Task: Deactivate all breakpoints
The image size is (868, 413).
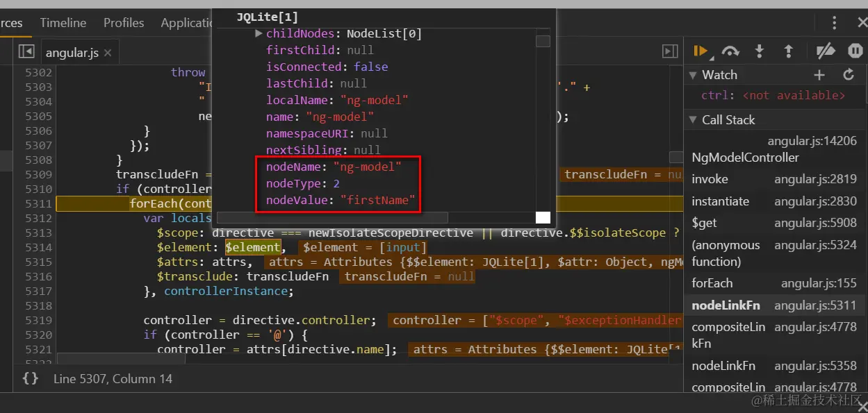Action: (825, 51)
